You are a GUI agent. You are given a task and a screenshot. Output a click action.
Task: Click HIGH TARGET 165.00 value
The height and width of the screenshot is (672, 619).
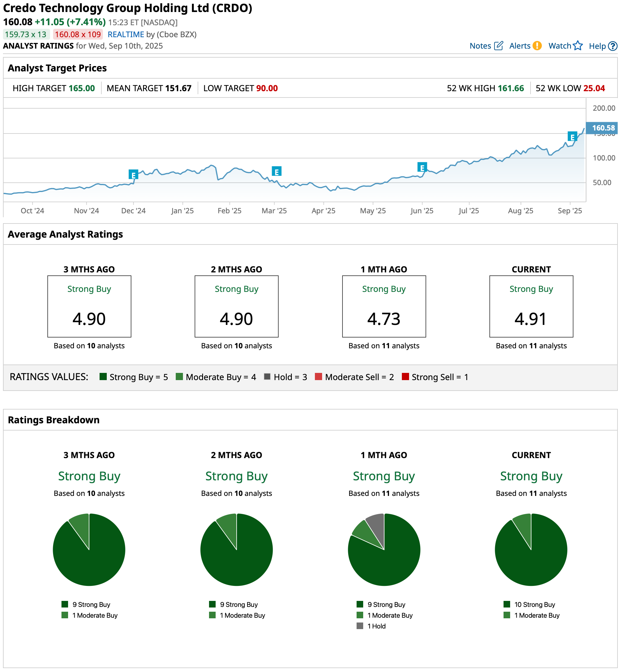click(82, 88)
